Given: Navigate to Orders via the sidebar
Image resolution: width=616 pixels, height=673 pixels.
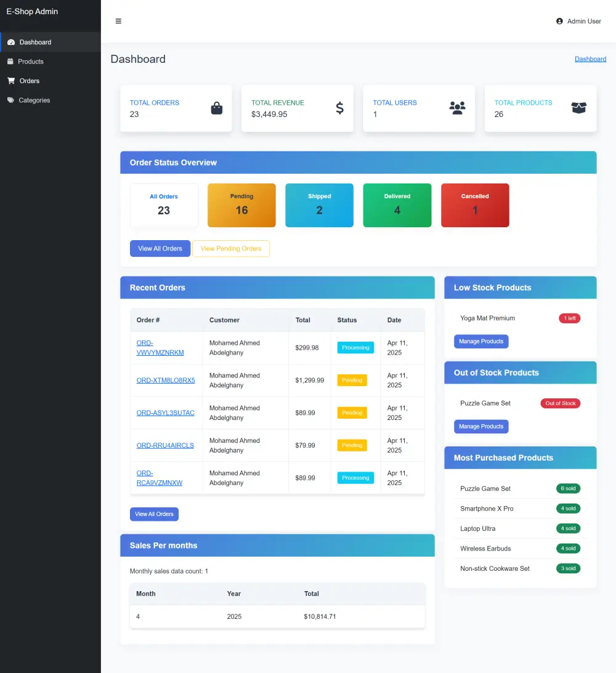Looking at the screenshot, I should 28,81.
